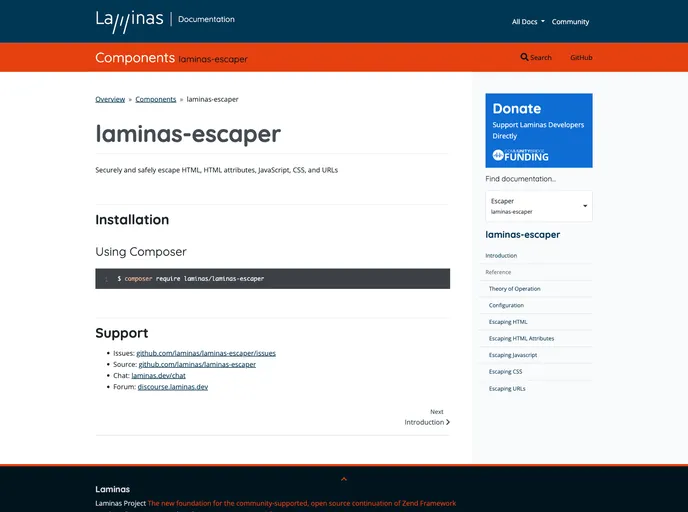Click the Installation heading

(x=132, y=219)
